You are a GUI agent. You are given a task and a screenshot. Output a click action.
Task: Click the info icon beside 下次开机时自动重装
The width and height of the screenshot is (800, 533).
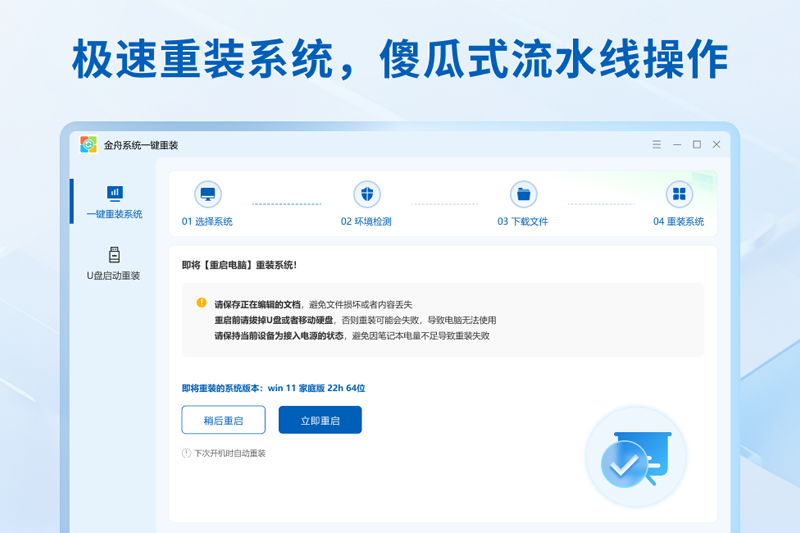[x=186, y=453]
